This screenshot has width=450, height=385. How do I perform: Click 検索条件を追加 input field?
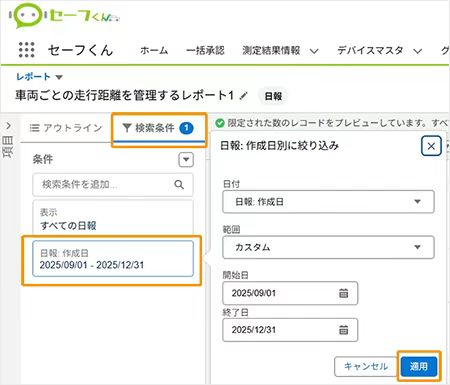(x=113, y=184)
